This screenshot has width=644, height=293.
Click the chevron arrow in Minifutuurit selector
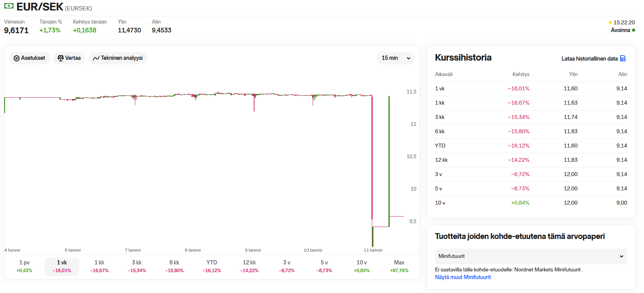point(622,256)
